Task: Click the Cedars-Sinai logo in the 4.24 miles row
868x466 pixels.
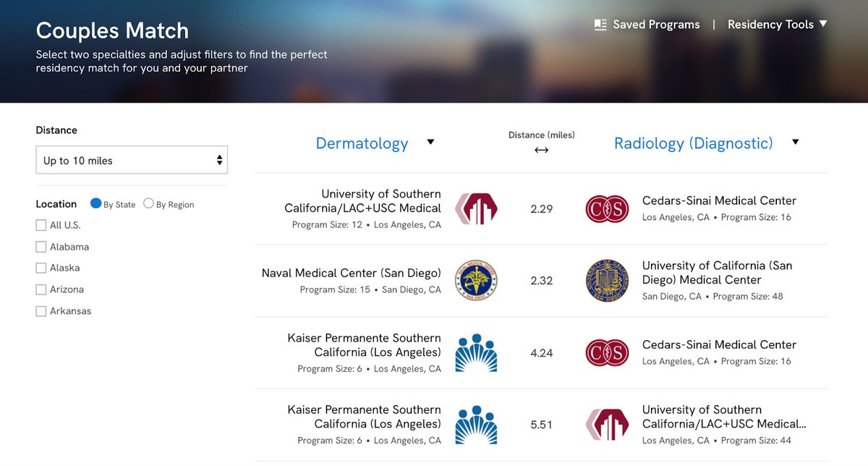Action: 607,353
